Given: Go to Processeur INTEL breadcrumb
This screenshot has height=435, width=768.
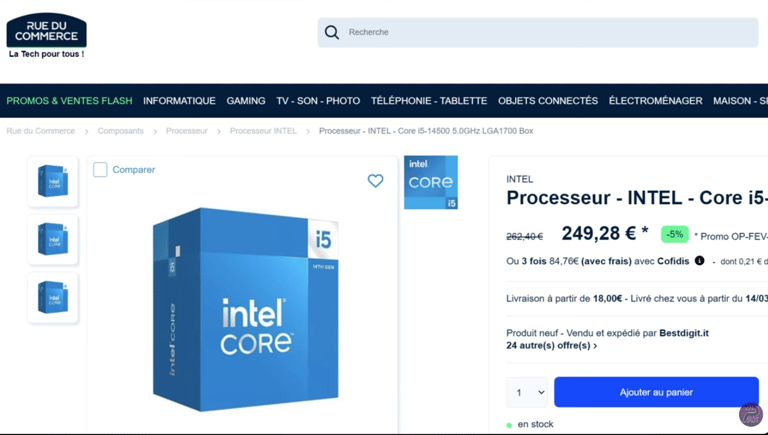Looking at the screenshot, I should 263,131.
